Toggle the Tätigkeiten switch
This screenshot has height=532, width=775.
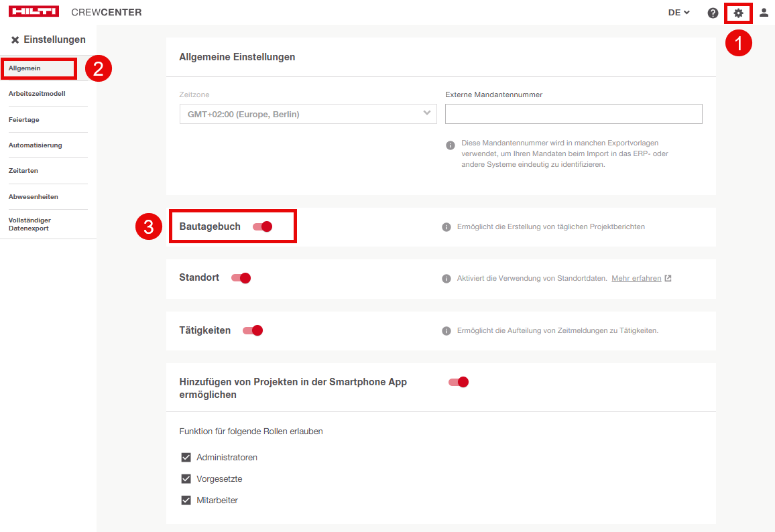[x=253, y=330]
